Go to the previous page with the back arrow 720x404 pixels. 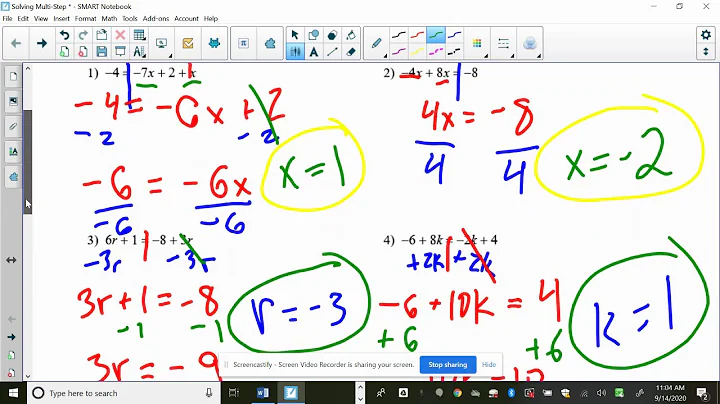16,43
